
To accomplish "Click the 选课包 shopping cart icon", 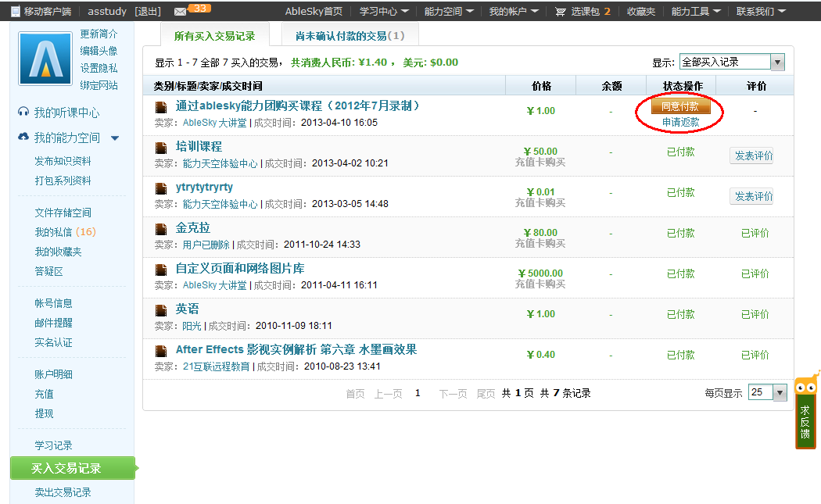I will (x=561, y=11).
